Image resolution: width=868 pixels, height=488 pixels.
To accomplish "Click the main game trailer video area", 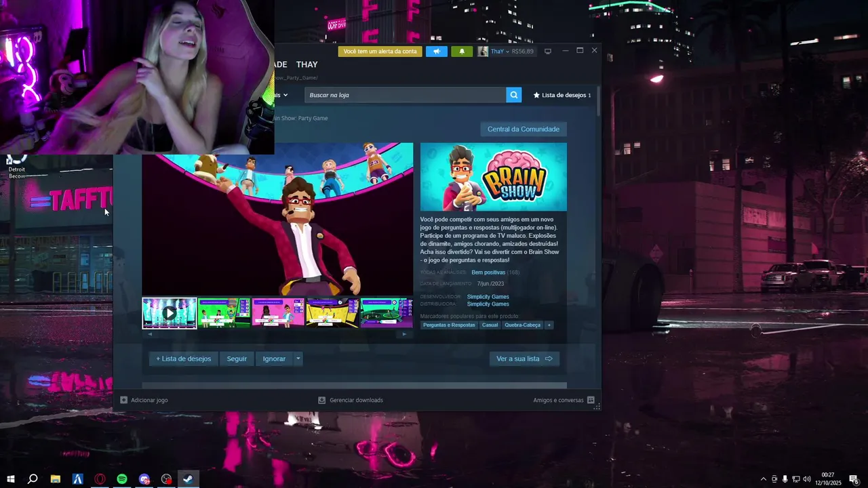I will pos(277,219).
